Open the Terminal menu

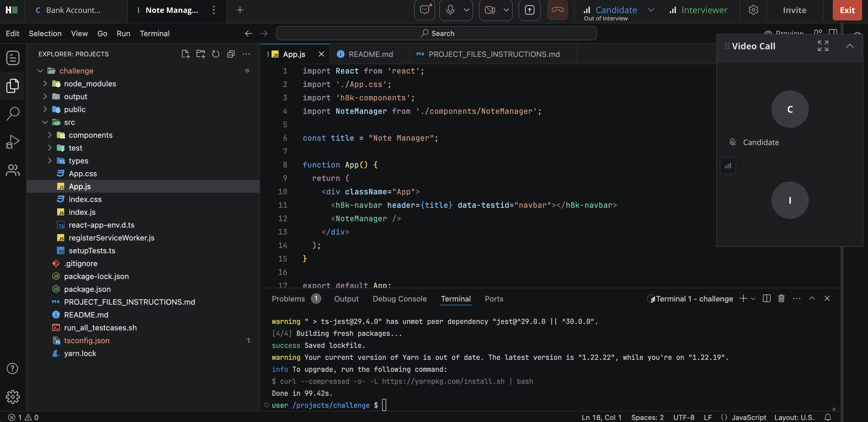(x=155, y=33)
